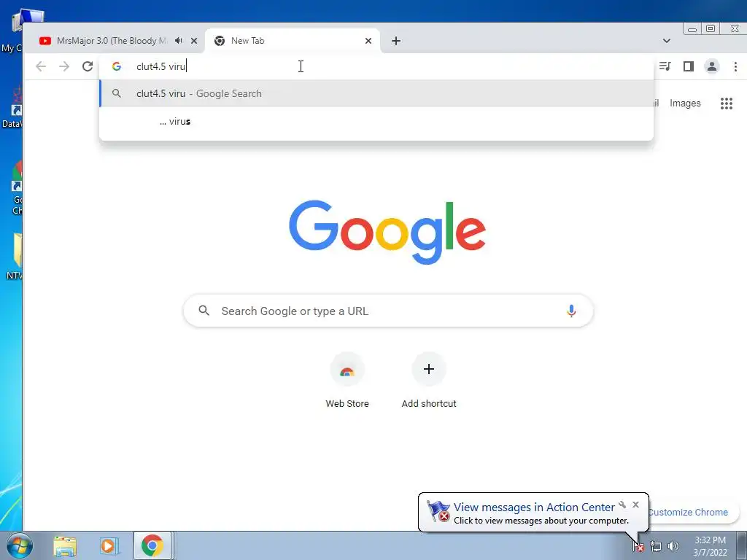Expand the tab search chevron

[667, 41]
